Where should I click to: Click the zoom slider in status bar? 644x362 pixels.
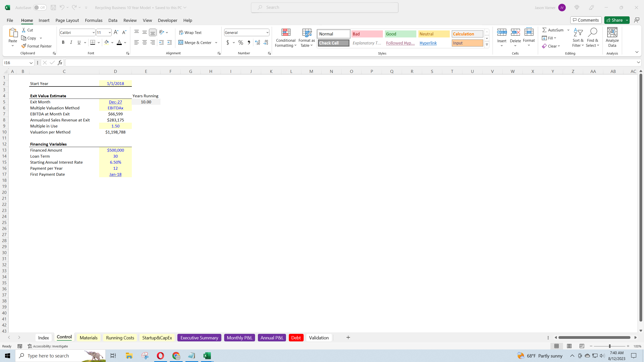pos(610,346)
